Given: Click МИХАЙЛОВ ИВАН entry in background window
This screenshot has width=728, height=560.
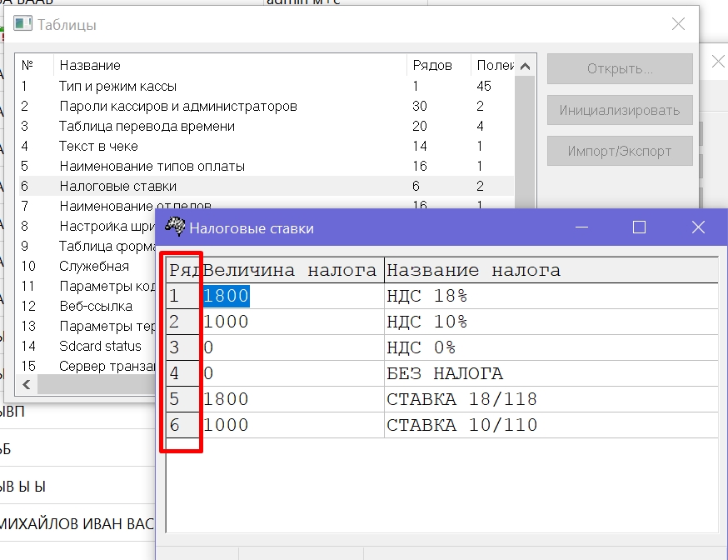Looking at the screenshot, I should (x=77, y=523).
